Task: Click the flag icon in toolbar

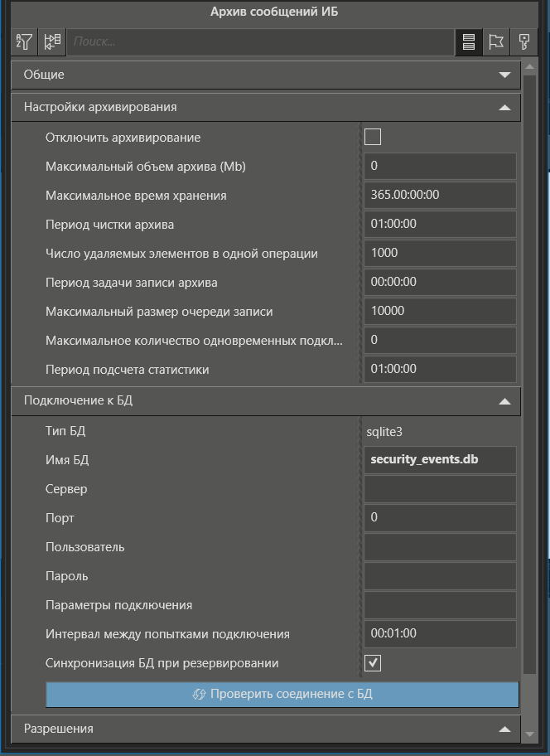Action: coord(496,41)
